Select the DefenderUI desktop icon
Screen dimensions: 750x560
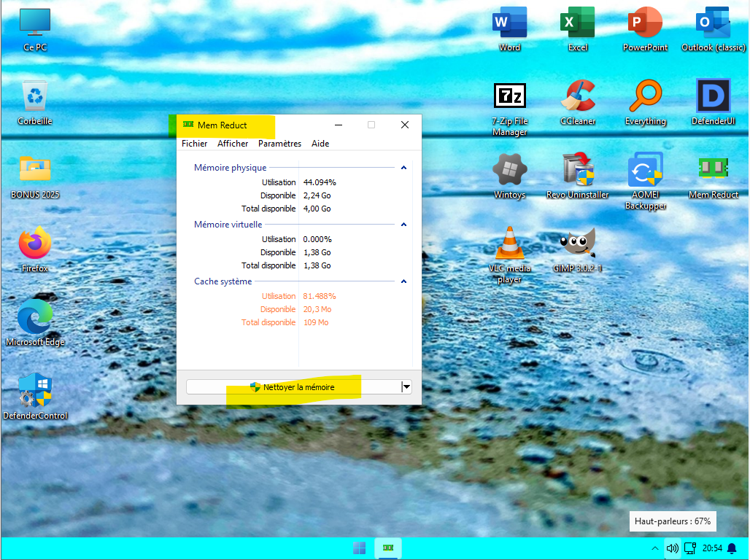[714, 103]
